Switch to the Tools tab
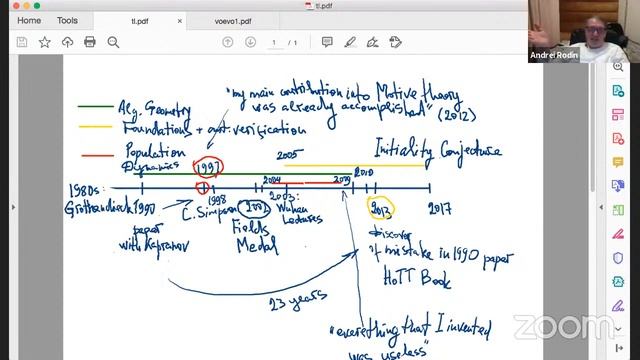The width and height of the screenshot is (640, 360). click(x=67, y=20)
